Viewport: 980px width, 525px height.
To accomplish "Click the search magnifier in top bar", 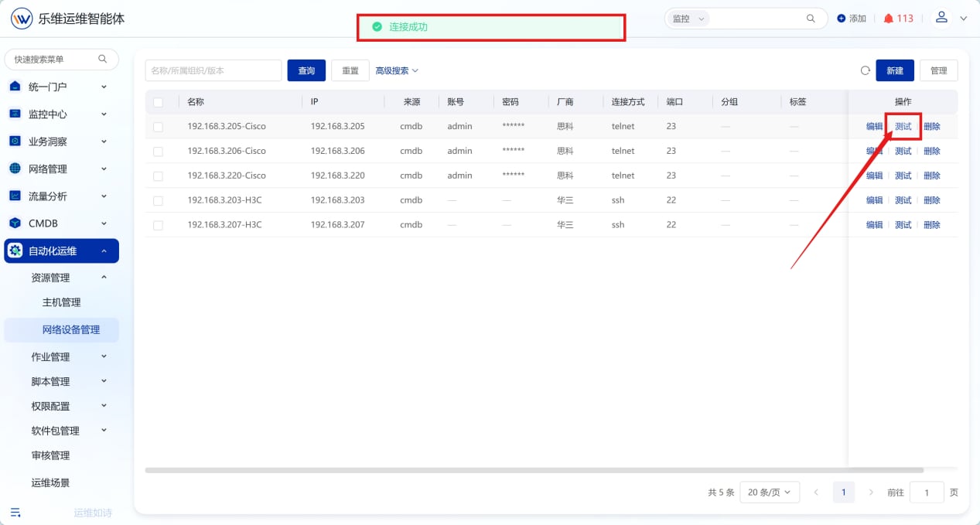I will pos(811,19).
